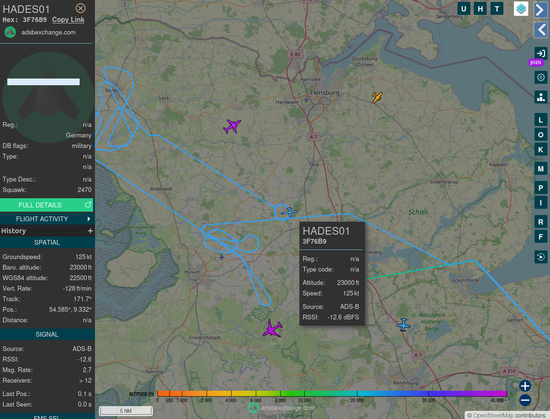This screenshot has width=550, height=419.
Task: Click the Baro. altitude 23000 ft value
Action: (81, 267)
